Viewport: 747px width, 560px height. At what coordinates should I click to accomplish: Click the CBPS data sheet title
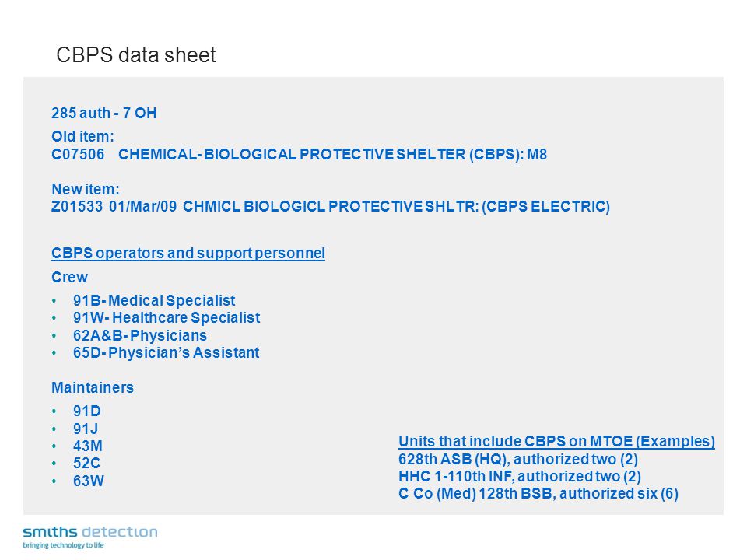(135, 54)
